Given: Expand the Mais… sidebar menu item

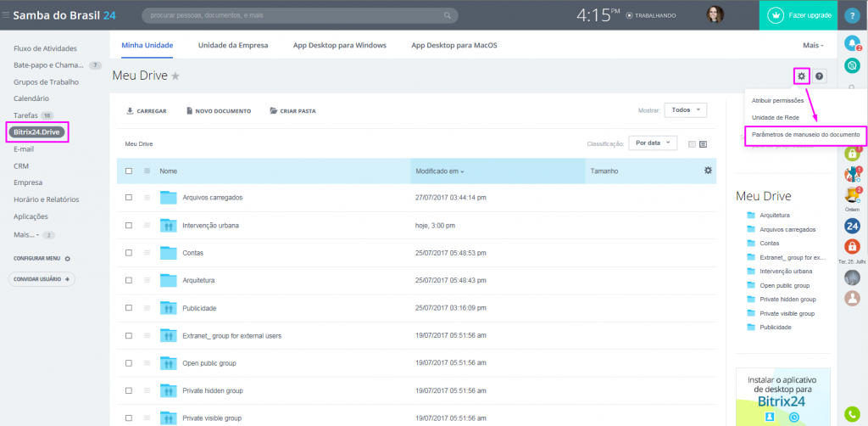Looking at the screenshot, I should [x=26, y=235].
